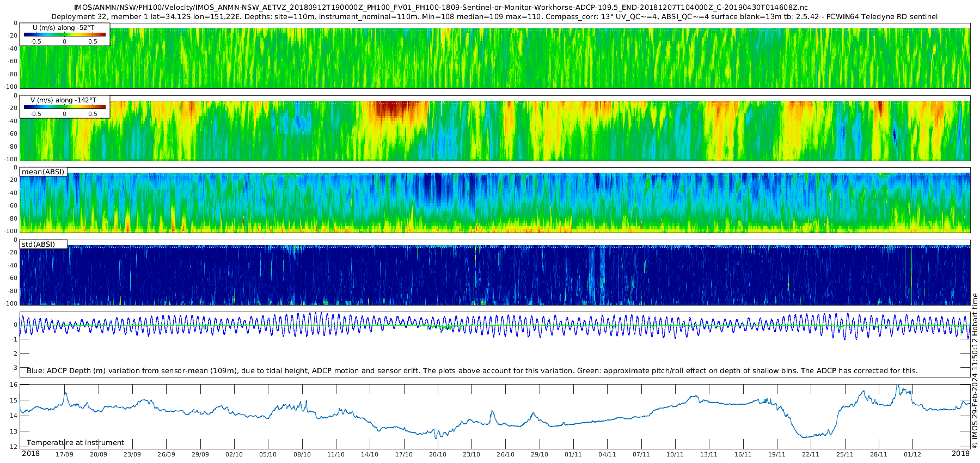Click the 25/11 date tick label
Screen dimensions: 980x463
click(845, 454)
